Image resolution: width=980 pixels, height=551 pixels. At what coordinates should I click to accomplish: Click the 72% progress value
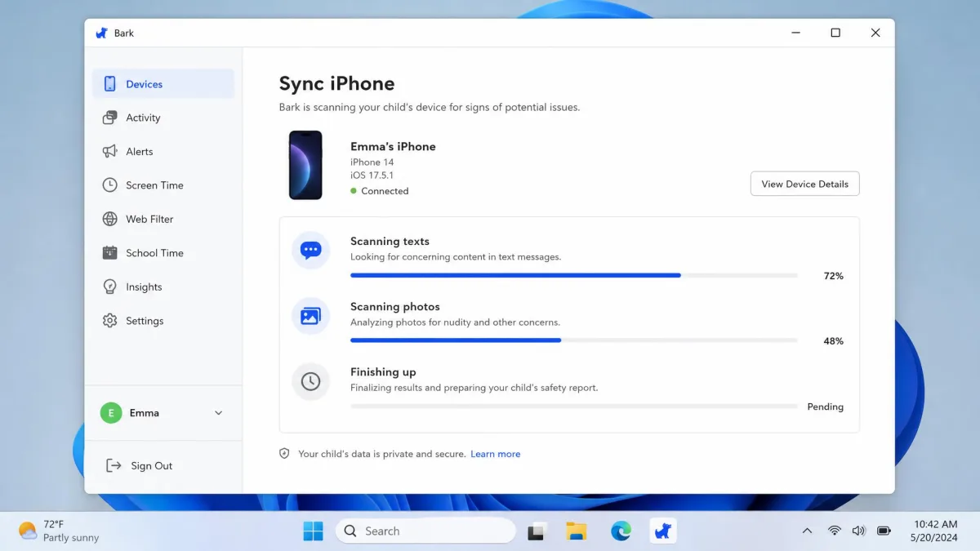pos(833,276)
